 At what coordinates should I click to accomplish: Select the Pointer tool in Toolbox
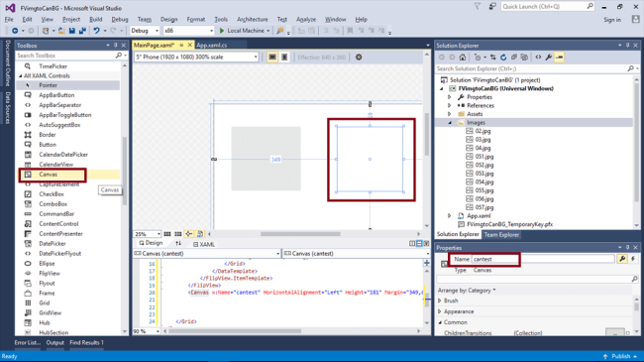pos(49,85)
